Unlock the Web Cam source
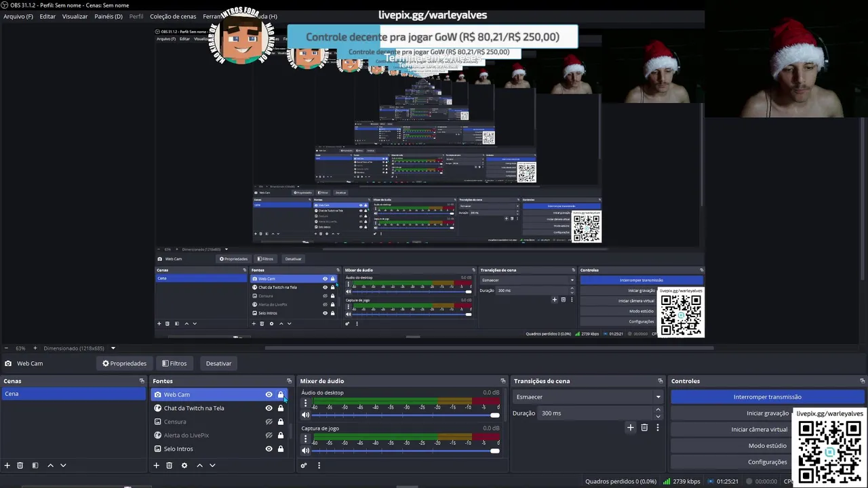Screen dimensions: 868x488 pyautogui.click(x=281, y=394)
